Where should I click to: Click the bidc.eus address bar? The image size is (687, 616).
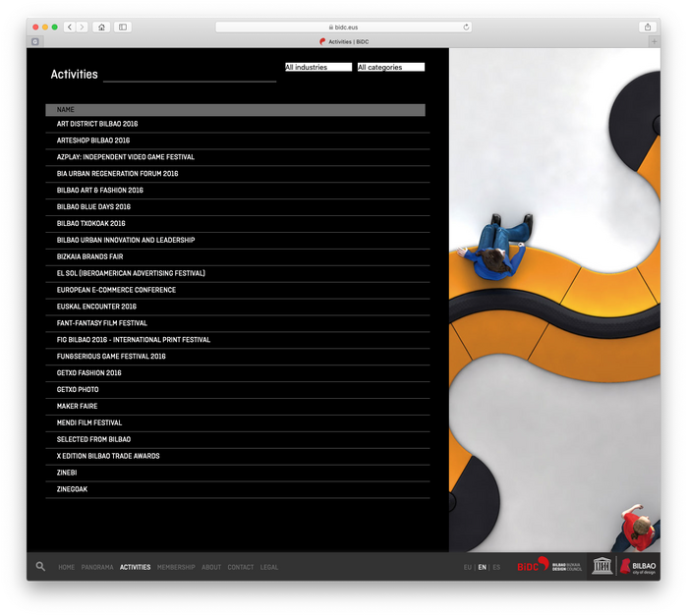(x=344, y=28)
